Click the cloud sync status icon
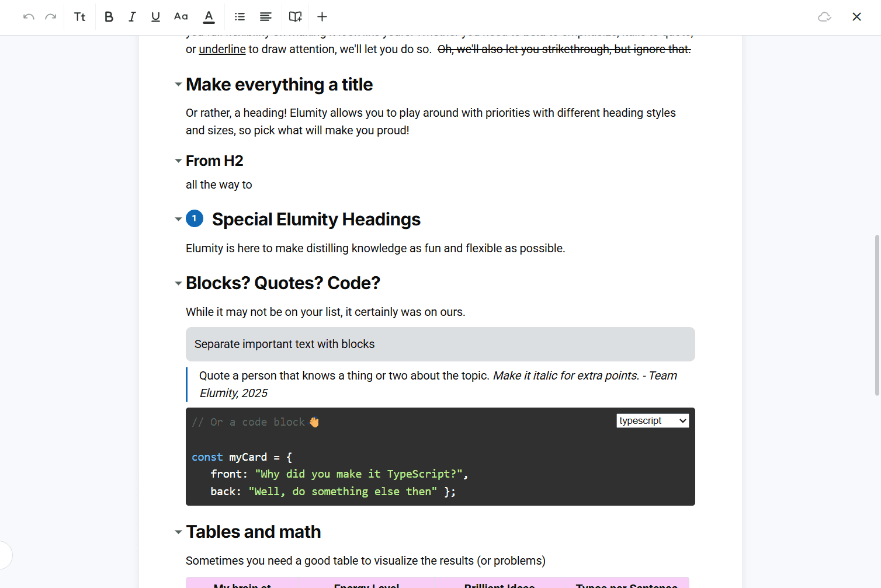Viewport: 881px width, 588px height. [824, 17]
